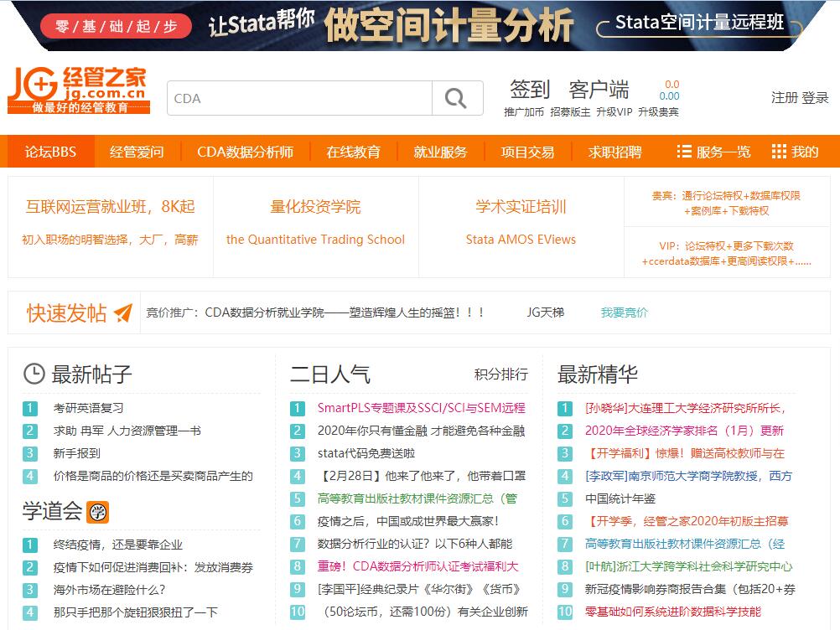The image size is (840, 630).
Task: Open article 那只手把那个旋钮狠狠扭了一下
Action: [136, 612]
